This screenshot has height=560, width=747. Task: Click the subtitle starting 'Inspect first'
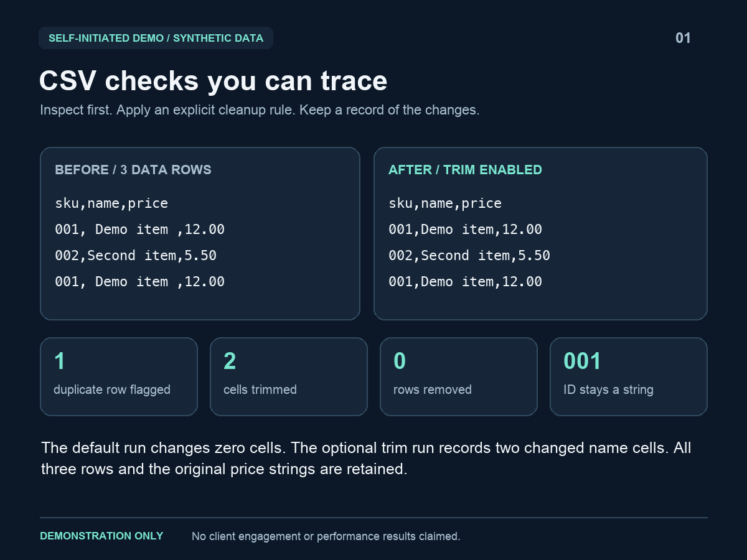click(260, 110)
